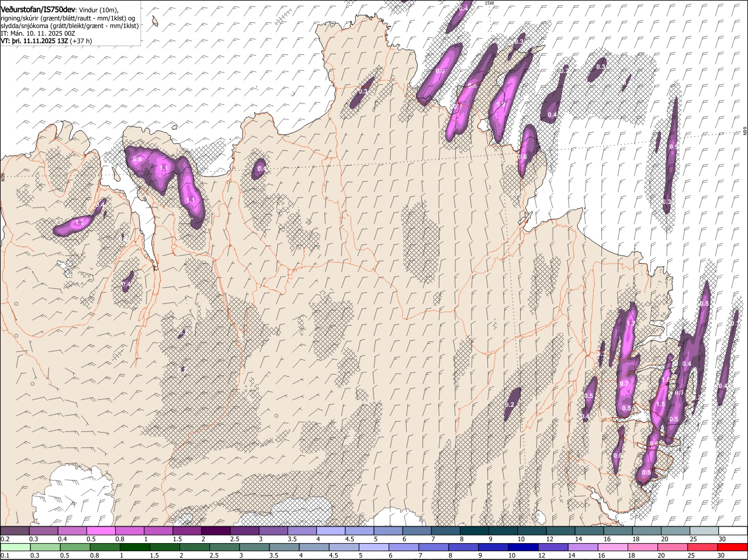Click the '12' label under the upper scale
The width and height of the screenshot is (748, 560).
coord(549,538)
